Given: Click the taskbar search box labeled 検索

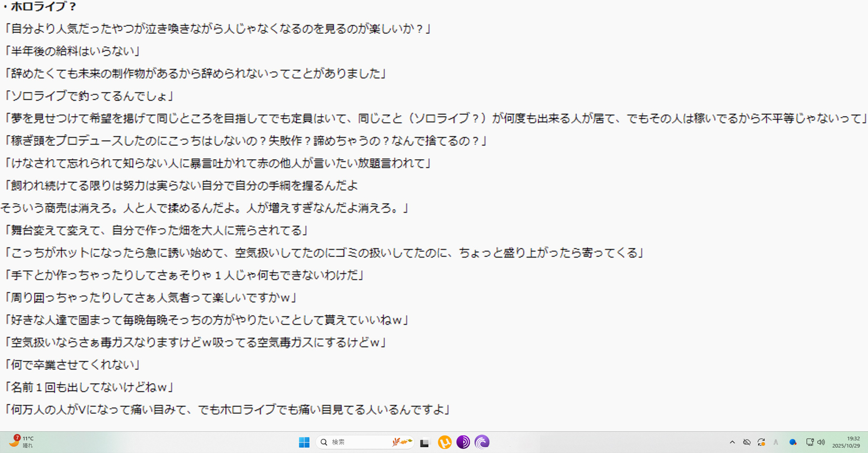Looking at the screenshot, I should point(365,442).
